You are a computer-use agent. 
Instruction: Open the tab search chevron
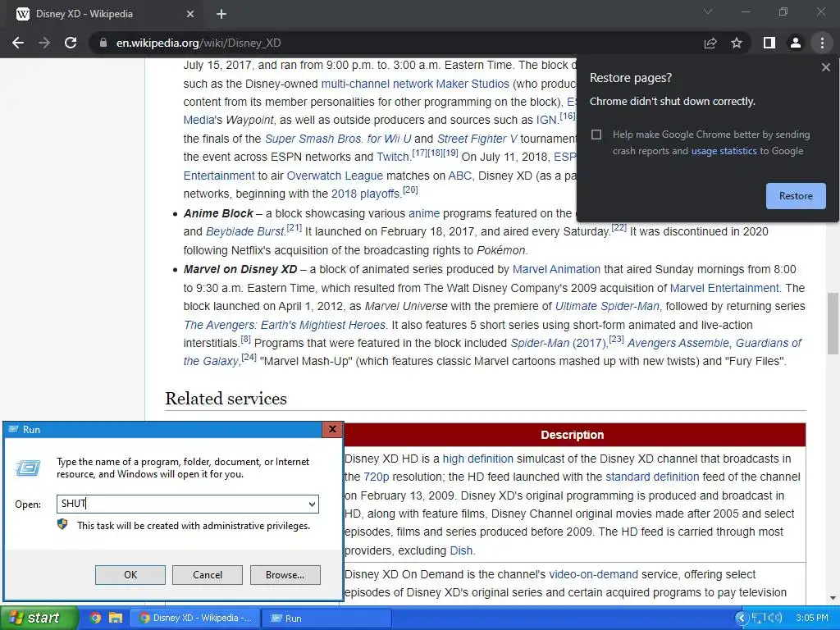[708, 11]
